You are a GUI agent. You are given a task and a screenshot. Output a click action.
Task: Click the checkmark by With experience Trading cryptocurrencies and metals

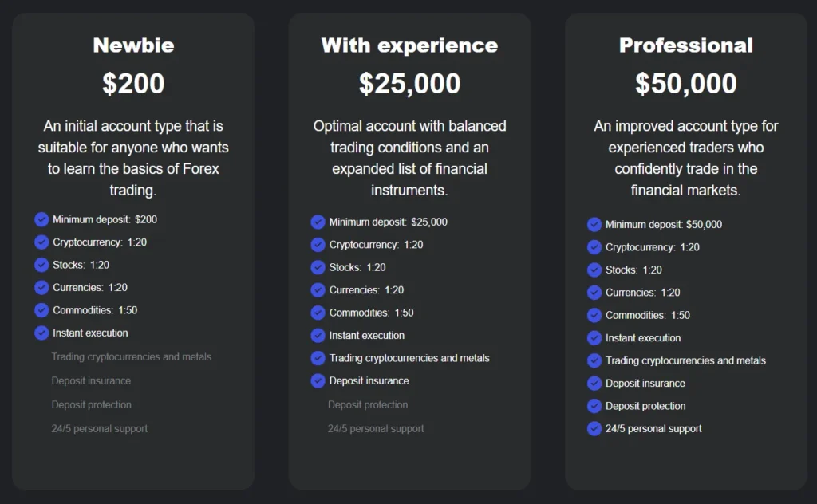point(318,358)
